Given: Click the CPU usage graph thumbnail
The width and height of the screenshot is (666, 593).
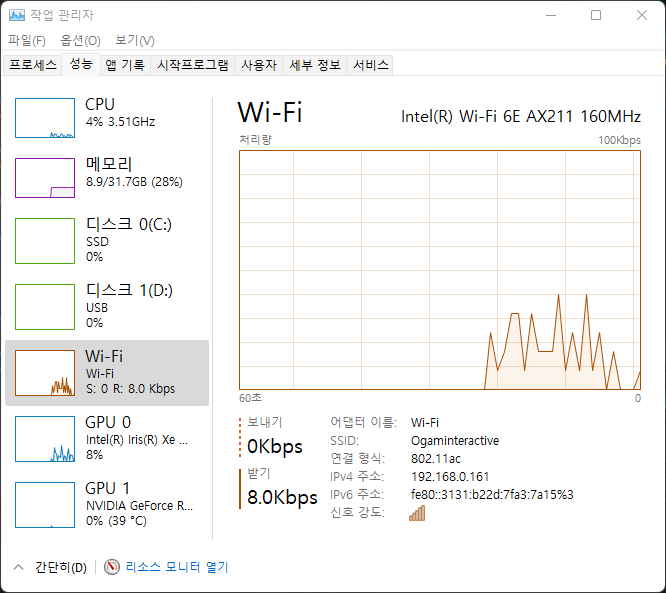Looking at the screenshot, I should (x=45, y=118).
